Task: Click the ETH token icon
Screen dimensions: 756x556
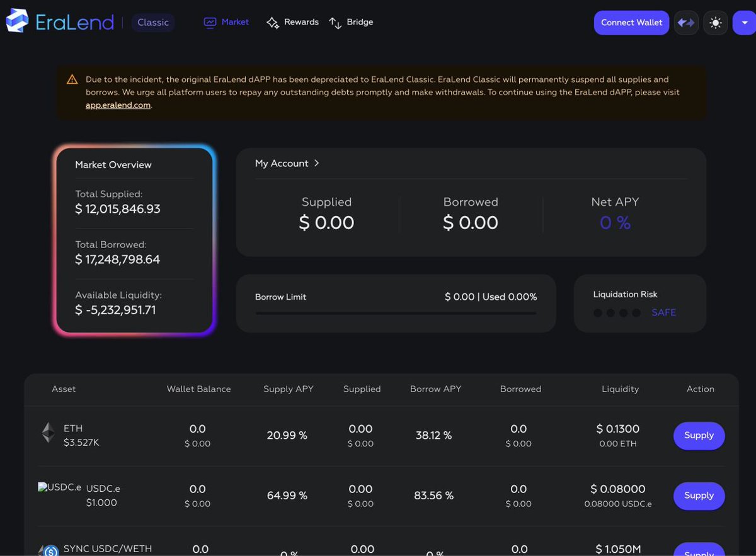Action: tap(48, 433)
